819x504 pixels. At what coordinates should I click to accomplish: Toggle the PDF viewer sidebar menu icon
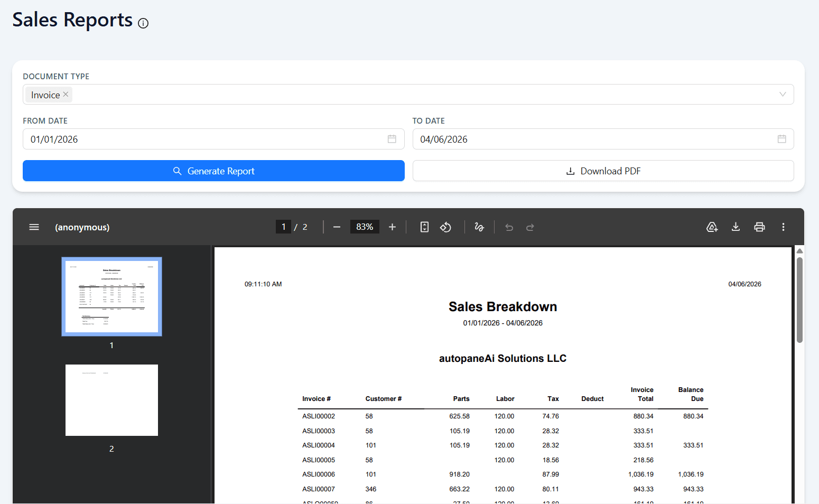tap(34, 227)
